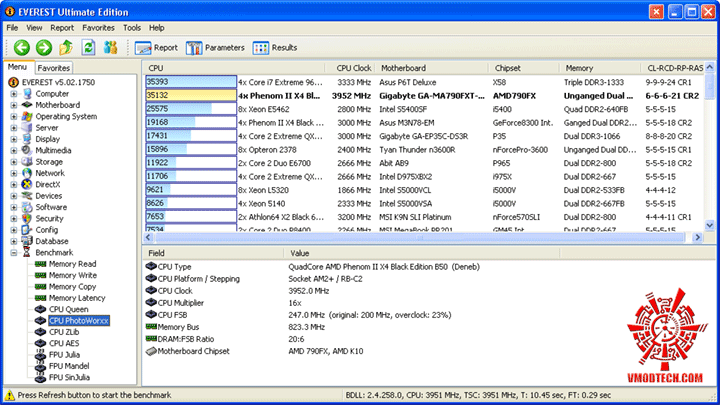Open the Parameters toolbar button
The width and height of the screenshot is (720, 405).
(215, 48)
